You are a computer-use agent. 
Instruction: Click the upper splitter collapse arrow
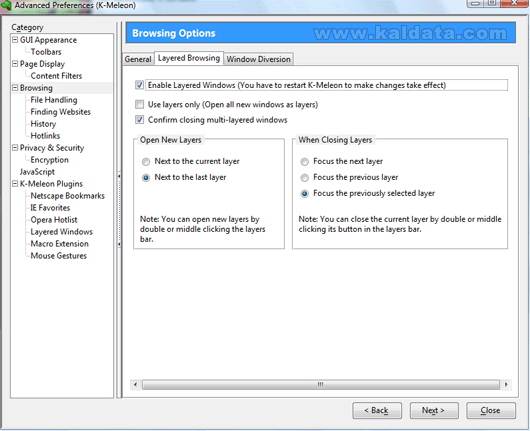coord(119,176)
